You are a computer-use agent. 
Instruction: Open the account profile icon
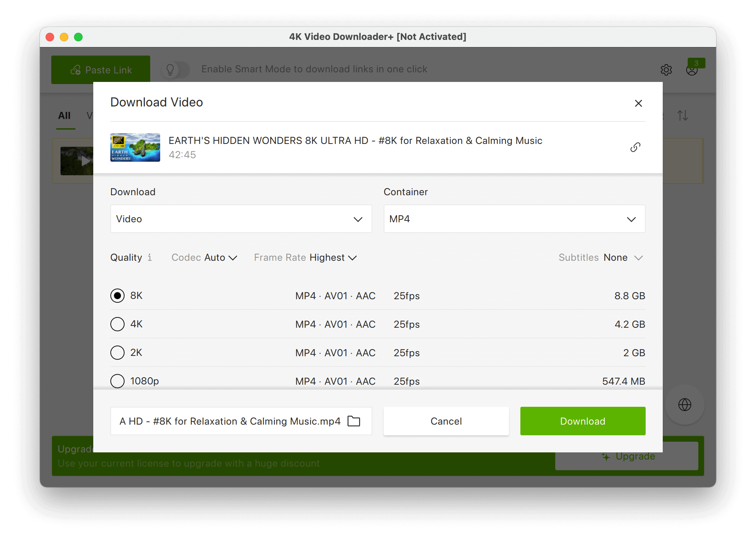point(692,70)
